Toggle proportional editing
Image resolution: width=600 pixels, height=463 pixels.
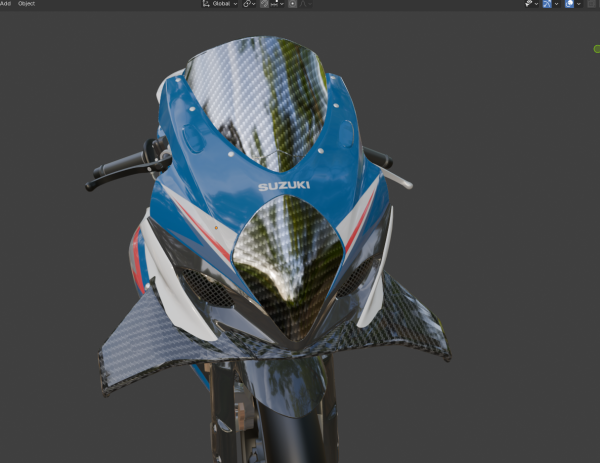coord(292,4)
